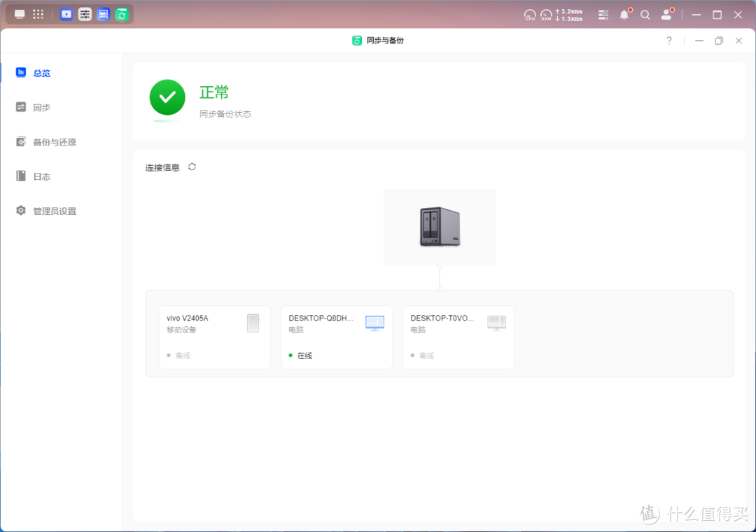
Task: Open the video player app from the taskbar
Action: pos(66,14)
